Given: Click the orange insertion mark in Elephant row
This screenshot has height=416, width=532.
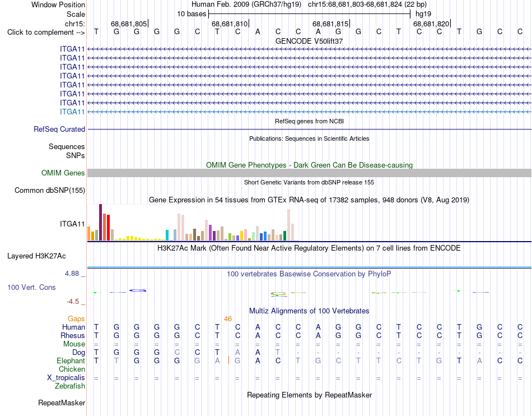Looking at the screenshot, I should tap(228, 360).
